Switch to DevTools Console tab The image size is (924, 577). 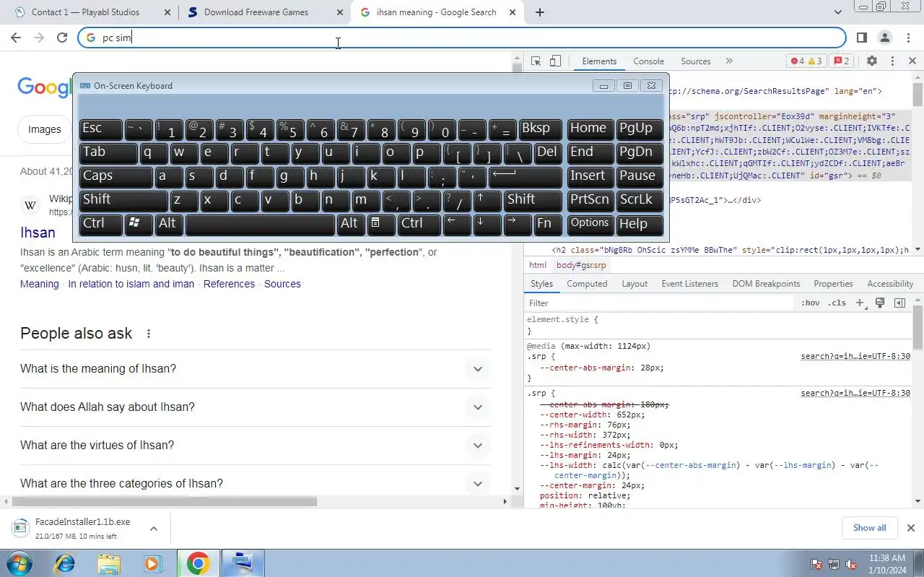pos(648,61)
